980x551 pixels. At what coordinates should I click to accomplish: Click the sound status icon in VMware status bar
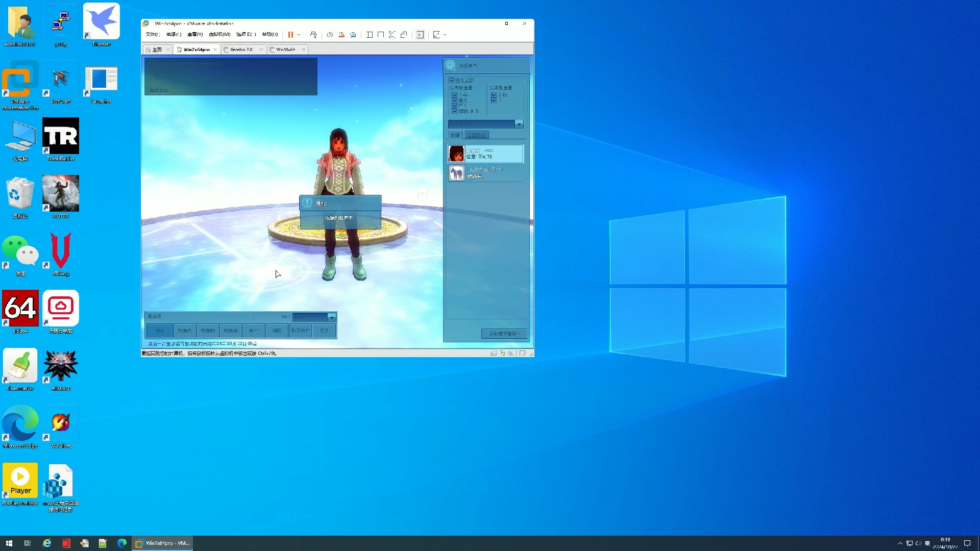pos(510,353)
